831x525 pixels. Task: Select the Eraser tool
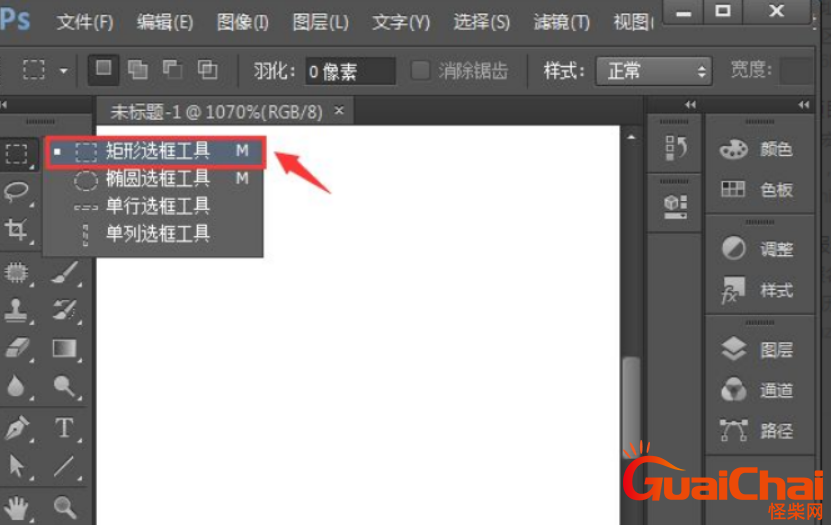(17, 348)
